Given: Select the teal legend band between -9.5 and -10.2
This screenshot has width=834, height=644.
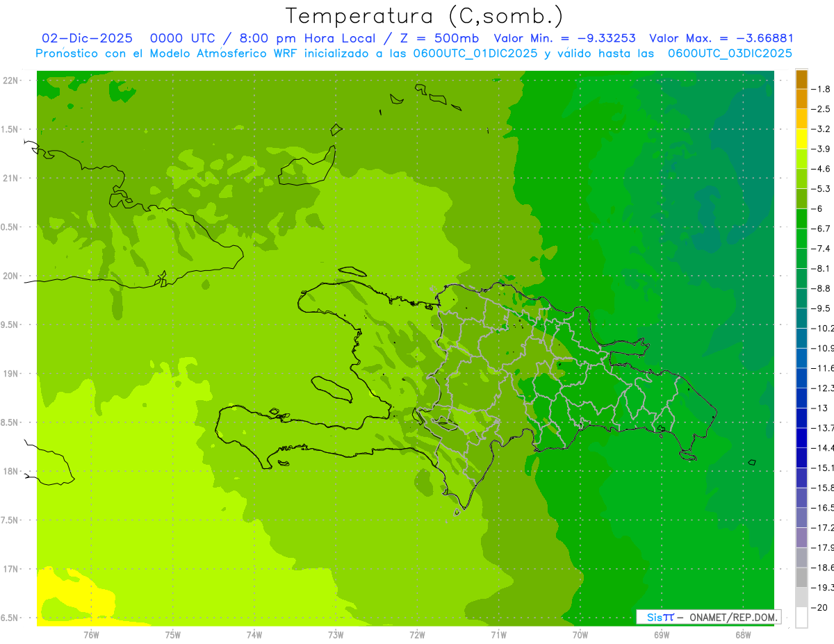Looking at the screenshot, I should 801,318.
